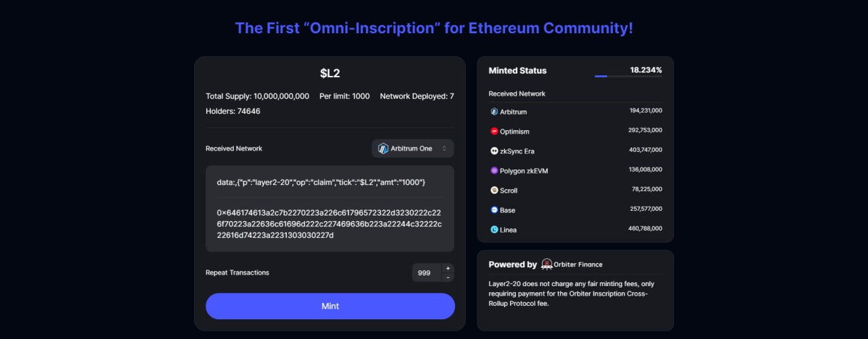Click the Base network icon
This screenshot has width=868, height=339.
pyautogui.click(x=494, y=210)
